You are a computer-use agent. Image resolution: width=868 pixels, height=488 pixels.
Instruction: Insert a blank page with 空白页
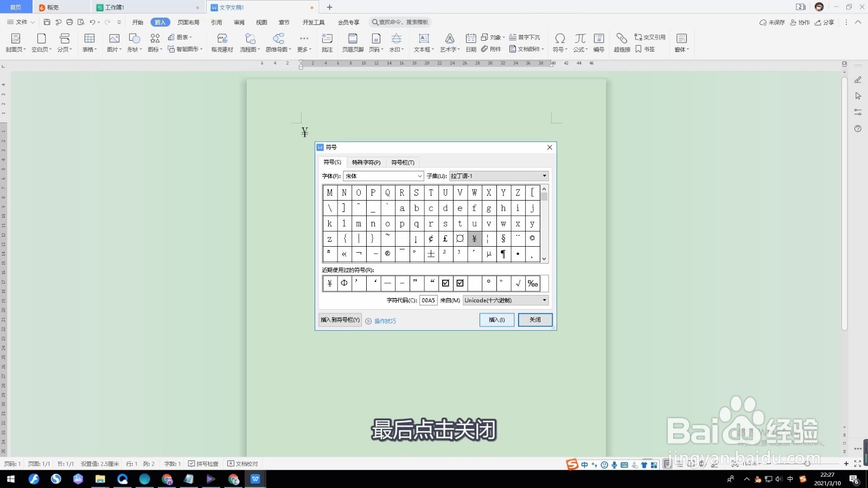pyautogui.click(x=41, y=42)
